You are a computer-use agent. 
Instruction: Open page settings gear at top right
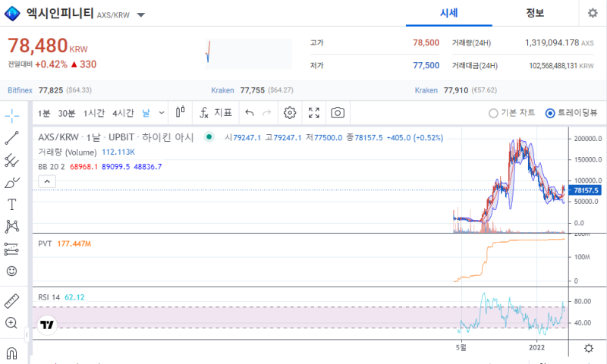click(593, 13)
